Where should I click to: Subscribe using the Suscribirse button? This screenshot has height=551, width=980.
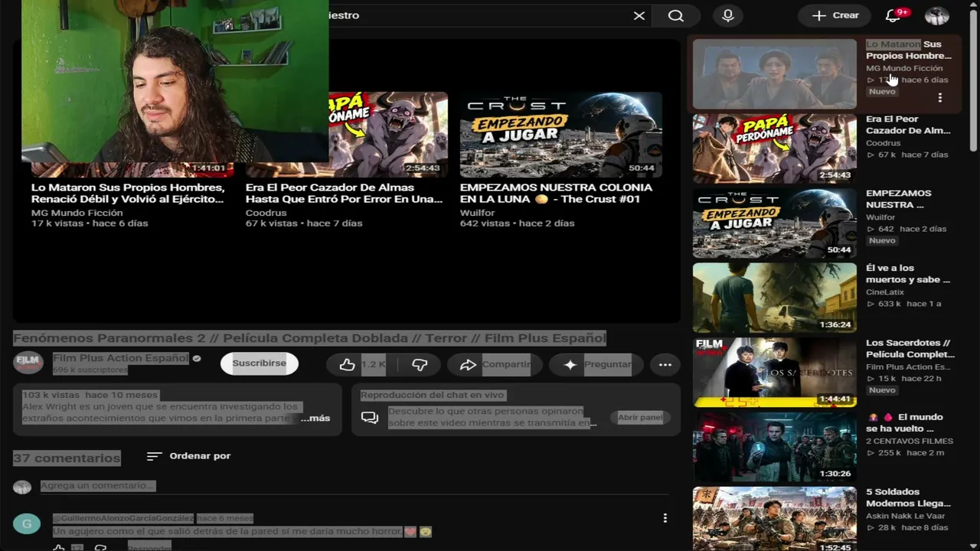tap(259, 364)
